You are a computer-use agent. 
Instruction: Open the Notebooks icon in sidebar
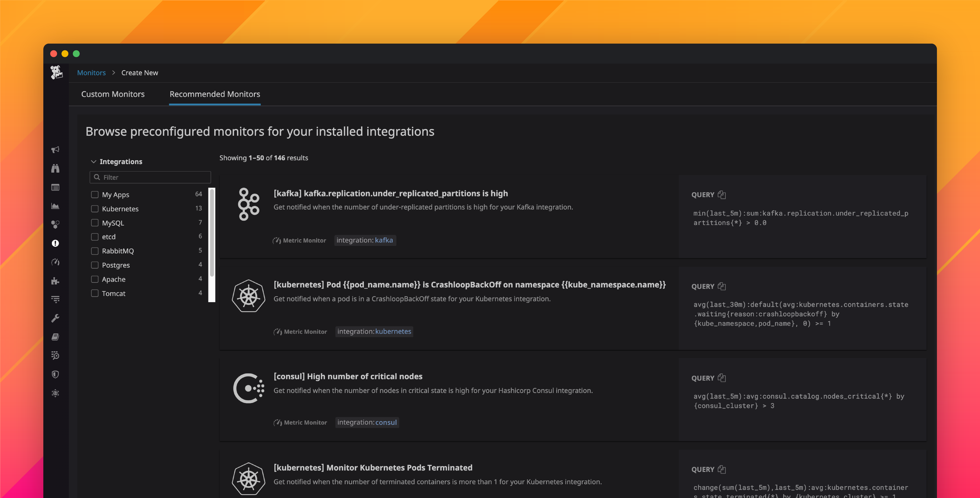coord(55,336)
